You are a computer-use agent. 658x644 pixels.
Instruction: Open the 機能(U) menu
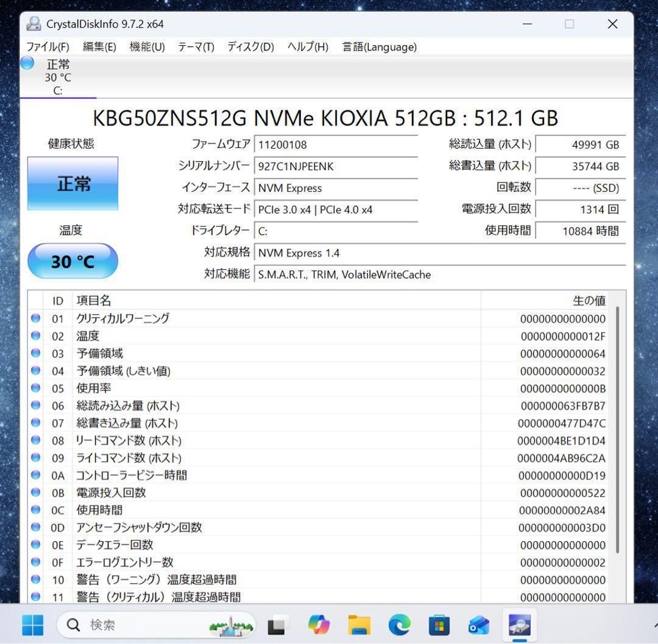tap(146, 47)
